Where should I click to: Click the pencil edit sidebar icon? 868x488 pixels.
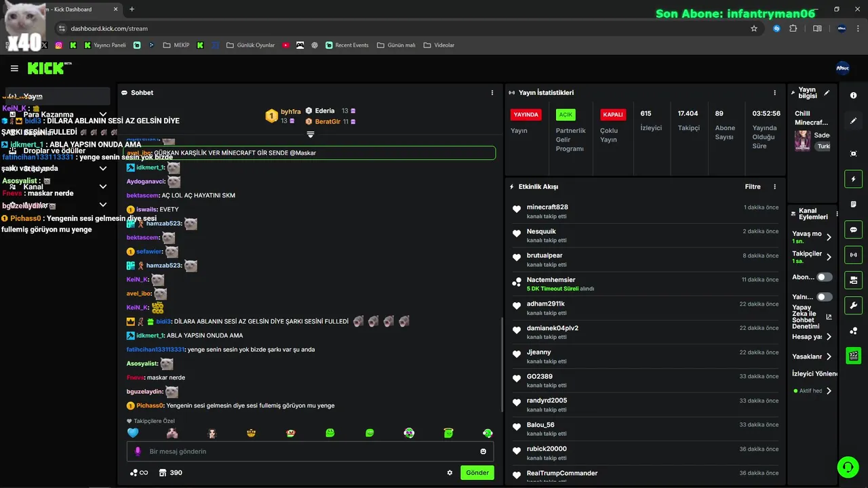854,121
